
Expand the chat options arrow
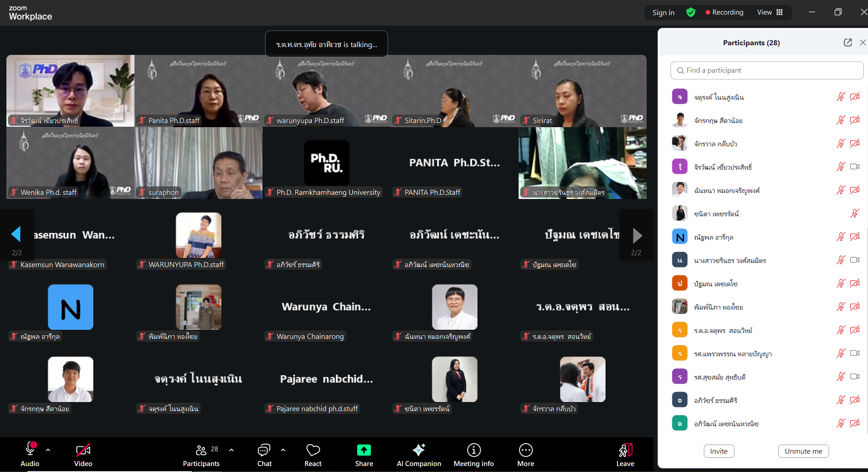click(283, 450)
